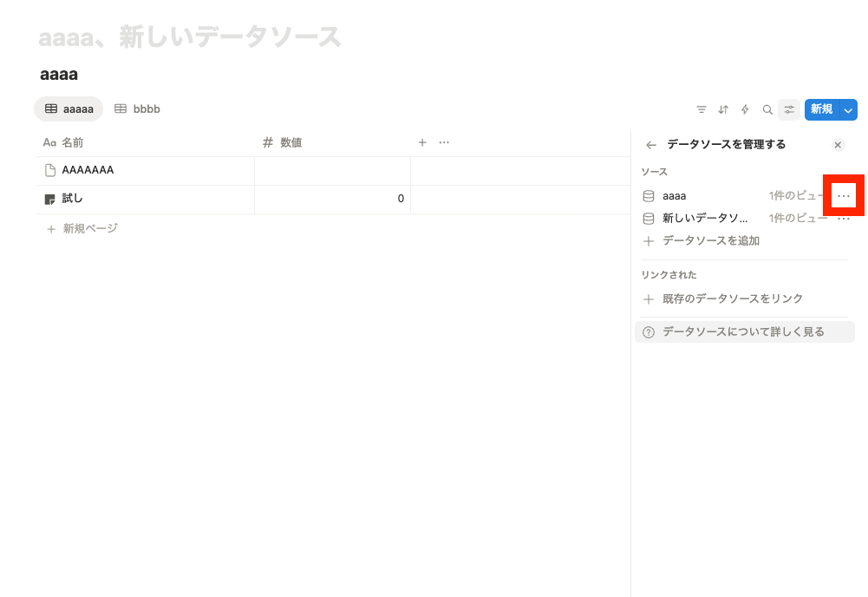Add a new property column with plus
This screenshot has width=868, height=597.
click(x=422, y=142)
